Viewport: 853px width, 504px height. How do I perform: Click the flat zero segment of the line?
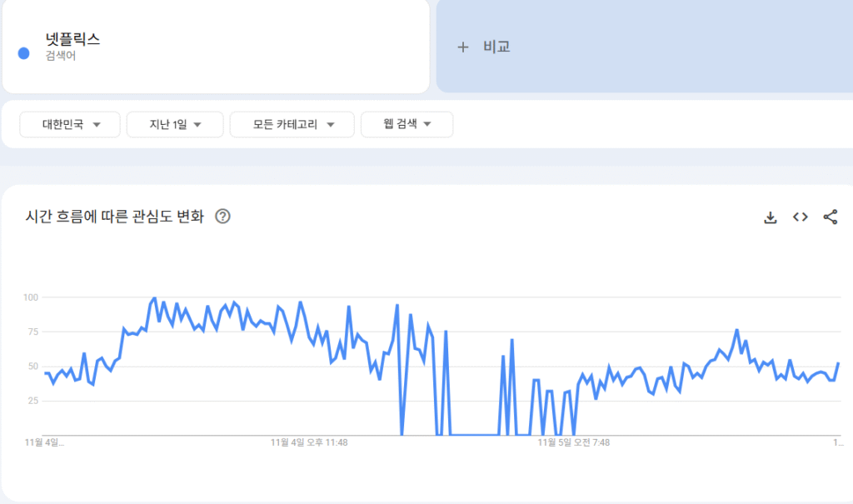pyautogui.click(x=473, y=434)
